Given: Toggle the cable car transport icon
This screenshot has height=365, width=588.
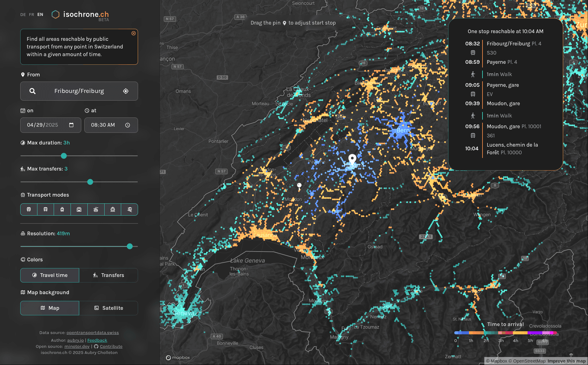Looking at the screenshot, I should [96, 209].
